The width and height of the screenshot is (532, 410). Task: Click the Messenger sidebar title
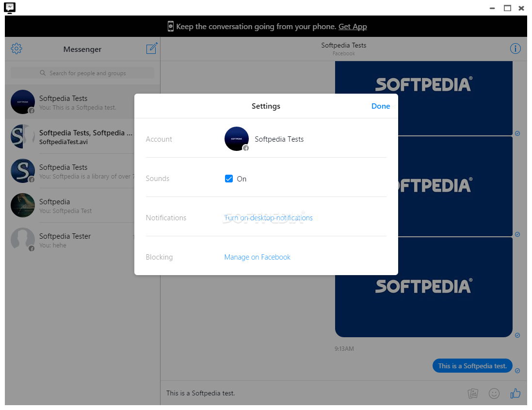click(82, 49)
